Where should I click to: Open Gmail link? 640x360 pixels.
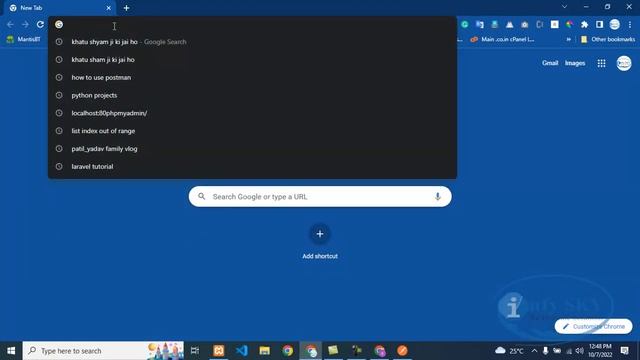click(550, 63)
